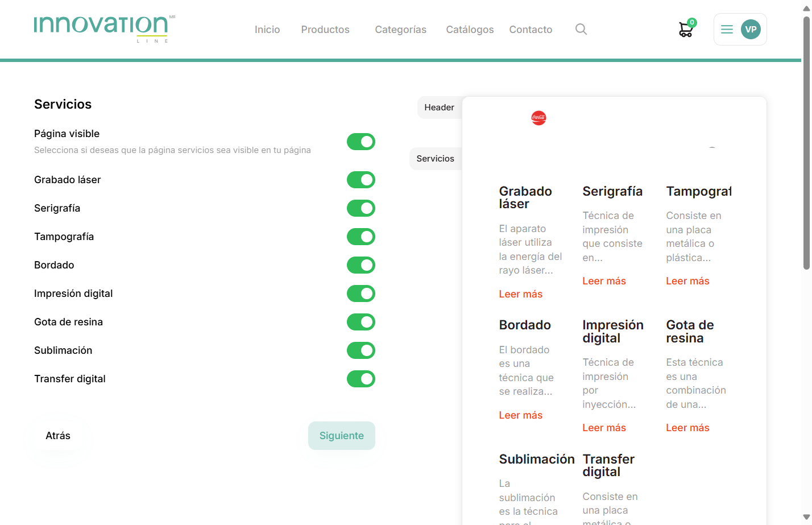812x525 pixels.
Task: Click the page vertical scrollbar thumb
Action: pyautogui.click(x=806, y=142)
